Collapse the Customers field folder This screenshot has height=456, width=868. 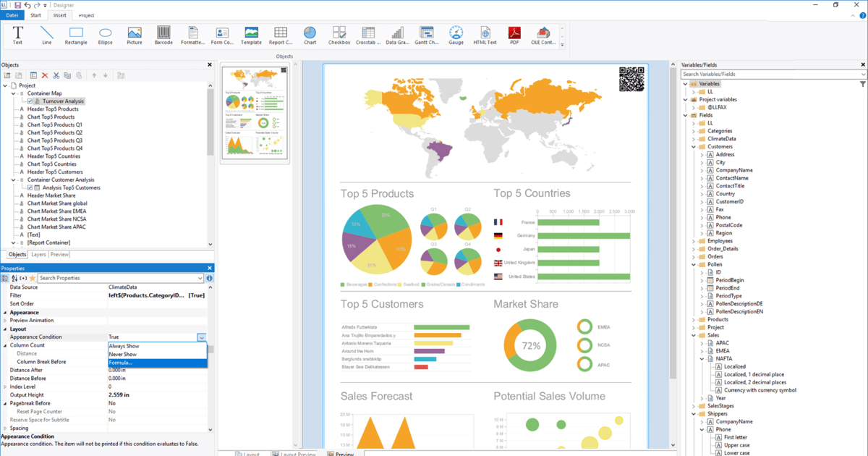tap(694, 147)
